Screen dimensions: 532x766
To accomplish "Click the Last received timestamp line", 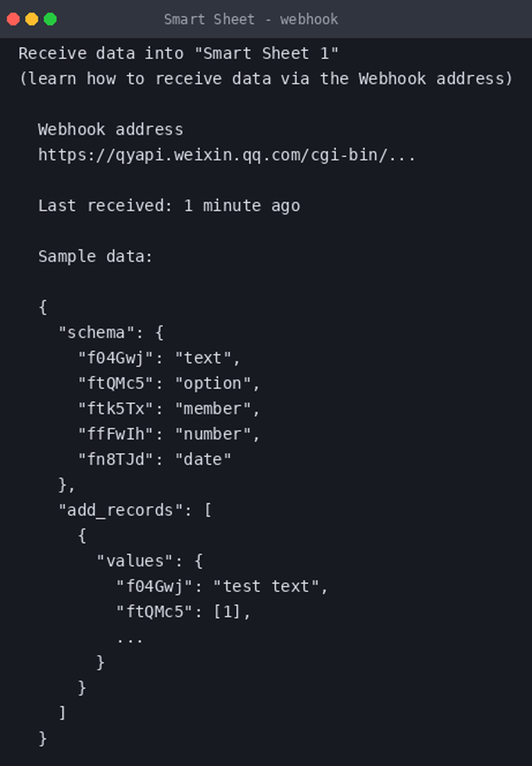I will [169, 206].
